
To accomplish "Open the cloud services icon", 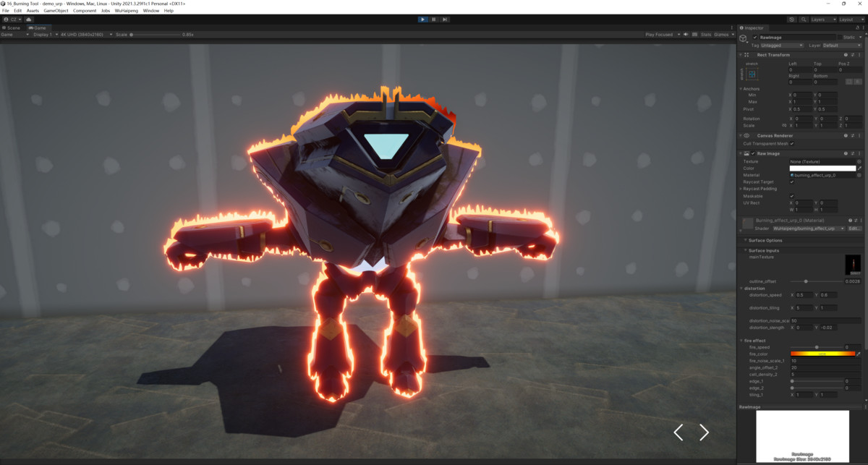I will coord(28,20).
